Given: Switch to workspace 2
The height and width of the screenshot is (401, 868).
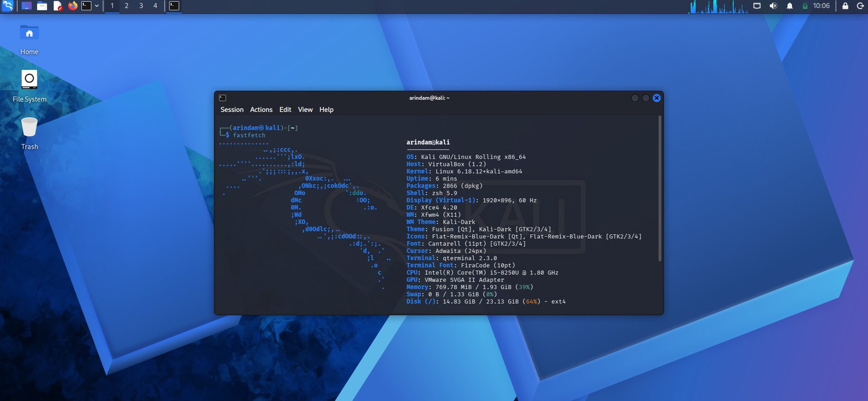Looking at the screenshot, I should (x=126, y=6).
